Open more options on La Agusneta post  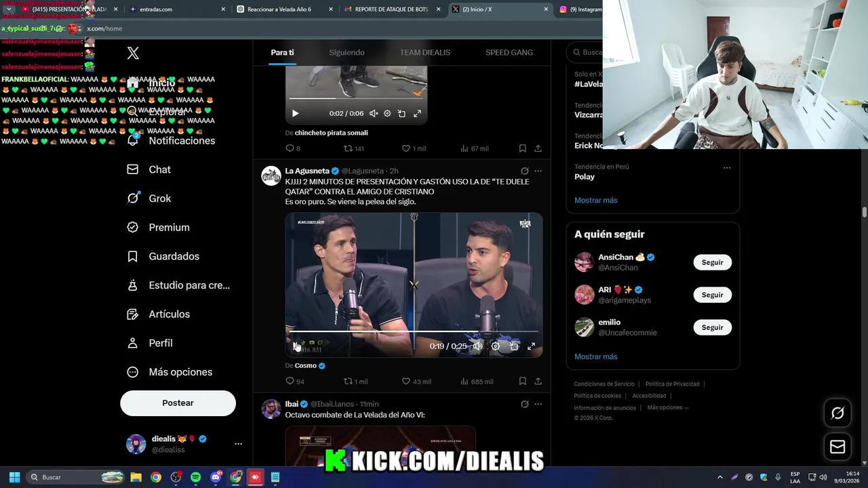click(x=538, y=171)
